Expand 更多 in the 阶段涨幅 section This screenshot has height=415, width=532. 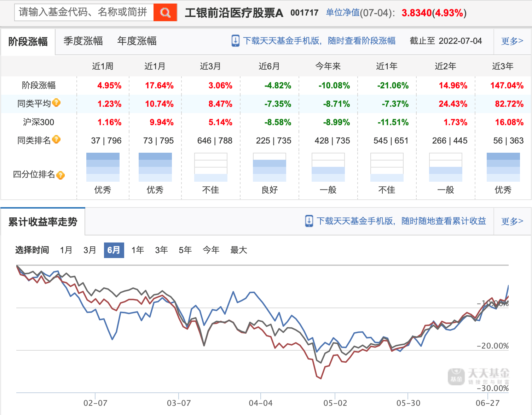(512, 41)
